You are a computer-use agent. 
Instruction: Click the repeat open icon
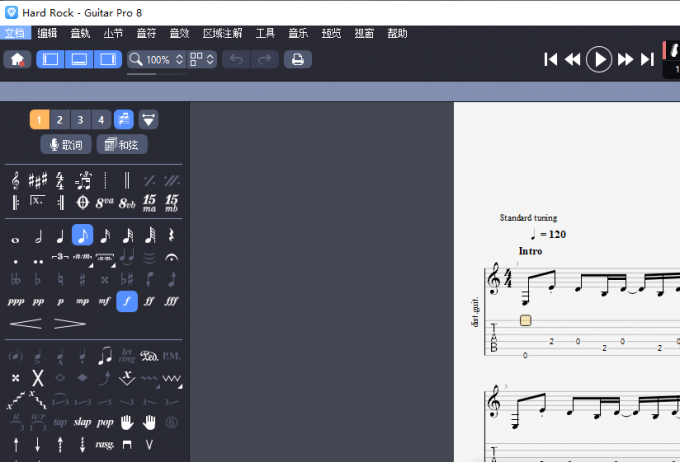coord(16,203)
